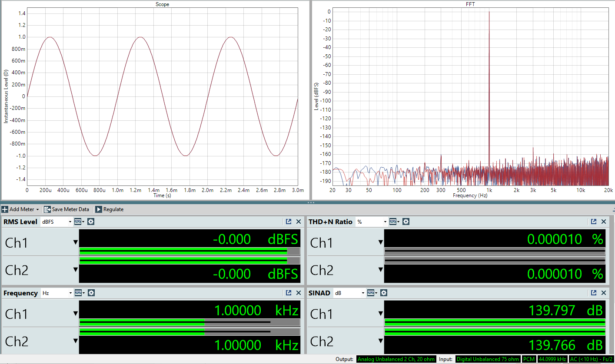Click Frequency Ch1 reading 1.00000 kHz

click(x=256, y=311)
